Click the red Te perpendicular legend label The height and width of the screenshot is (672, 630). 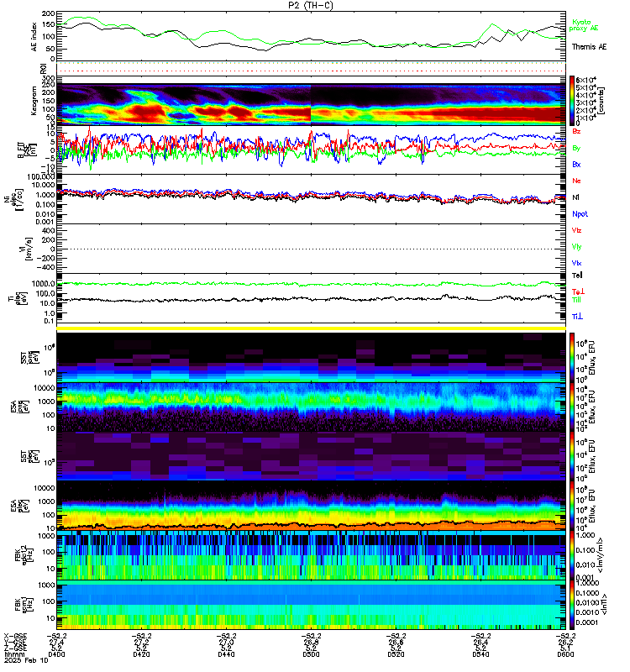coord(578,291)
